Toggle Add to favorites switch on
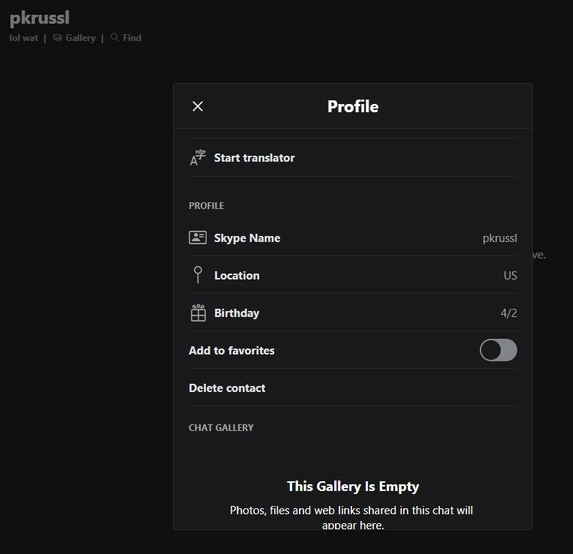The width and height of the screenshot is (573, 554). tap(498, 350)
